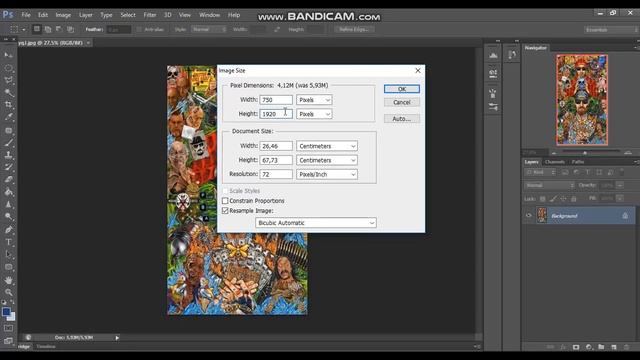This screenshot has width=640, height=360.
Task: Select the Background layer row
Action: pyautogui.click(x=579, y=216)
